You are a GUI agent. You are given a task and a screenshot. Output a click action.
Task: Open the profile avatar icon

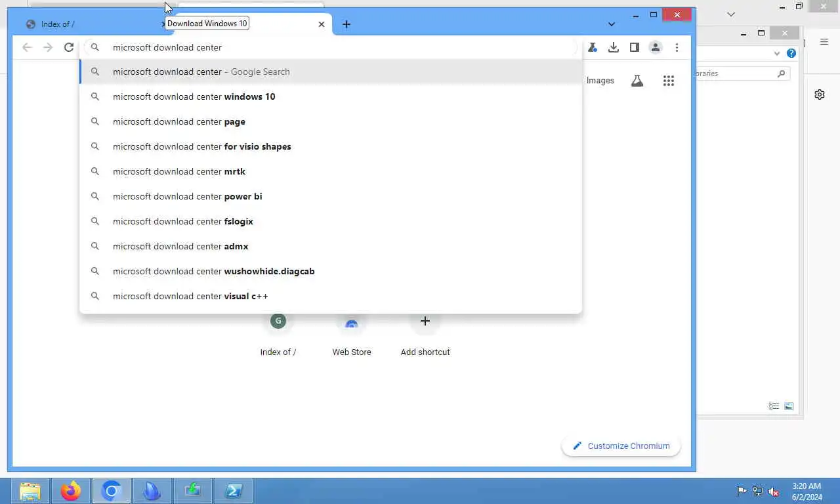click(x=655, y=47)
